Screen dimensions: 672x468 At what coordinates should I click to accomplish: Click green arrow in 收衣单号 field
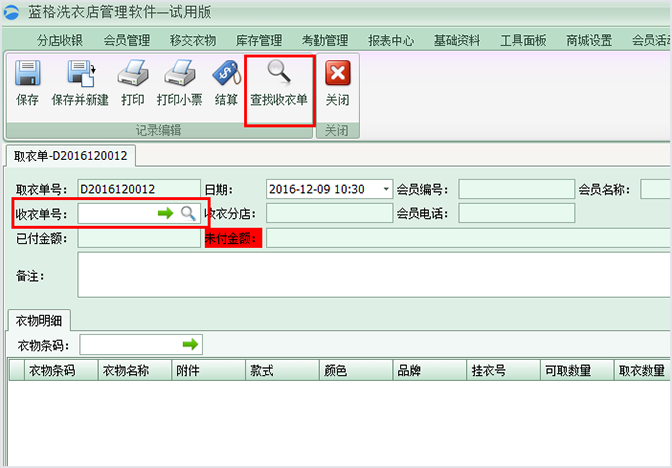tap(165, 213)
